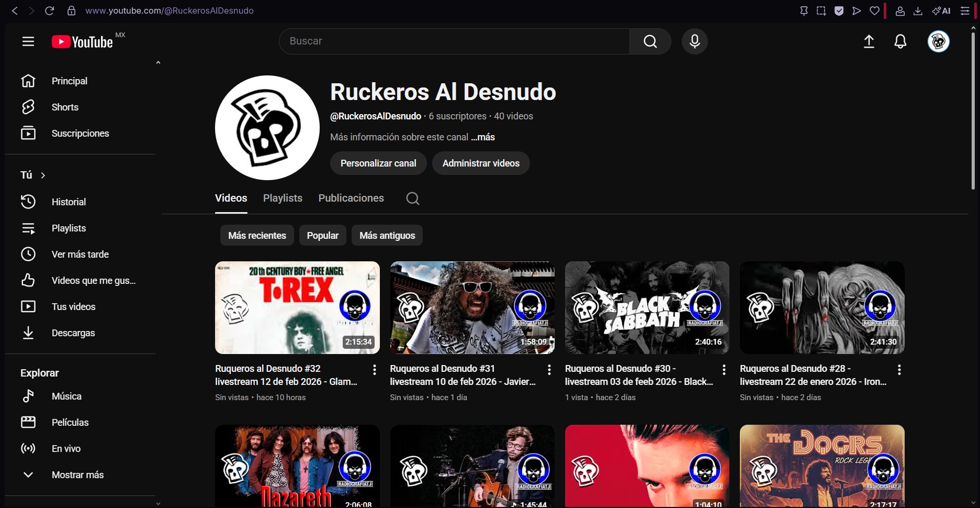Screen dimensions: 980x508
Task: Open browser downloads from the toolbar
Action: pyautogui.click(x=918, y=10)
